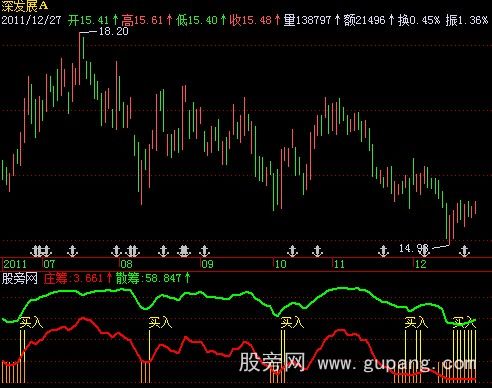492x388 pixels.
Task: Click the lone anchor marker between 07 and 08
Action: 72,251
